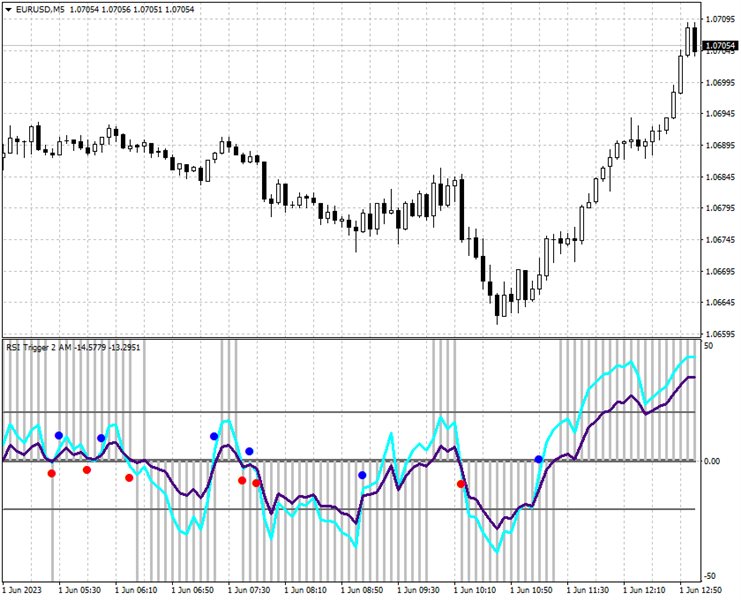Click the 1.06595 price axis label
This screenshot has width=741, height=600.
click(x=720, y=334)
